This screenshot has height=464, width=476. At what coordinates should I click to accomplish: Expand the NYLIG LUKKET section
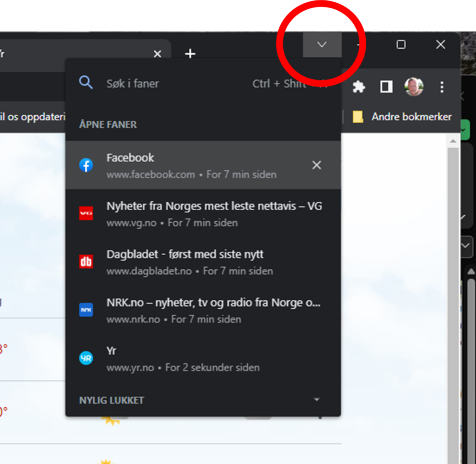317,399
